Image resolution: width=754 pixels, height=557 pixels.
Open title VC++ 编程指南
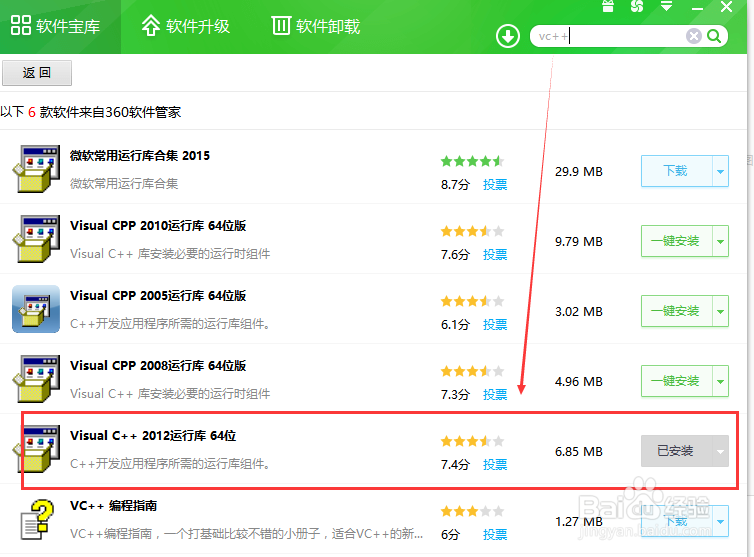[113, 506]
